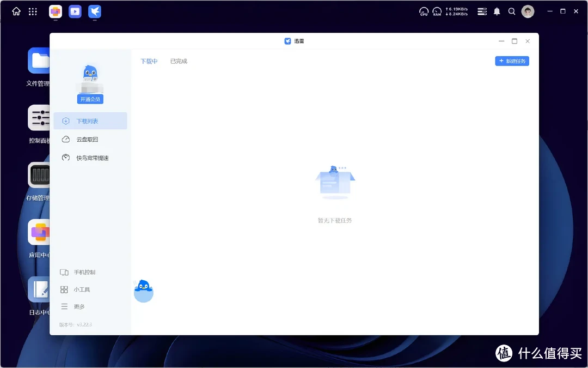Switch to the 下载中 downloading tab
The height and width of the screenshot is (368, 588).
tap(149, 61)
